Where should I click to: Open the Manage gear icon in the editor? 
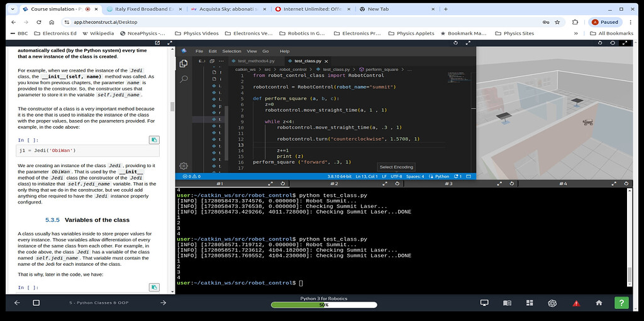pos(184,166)
